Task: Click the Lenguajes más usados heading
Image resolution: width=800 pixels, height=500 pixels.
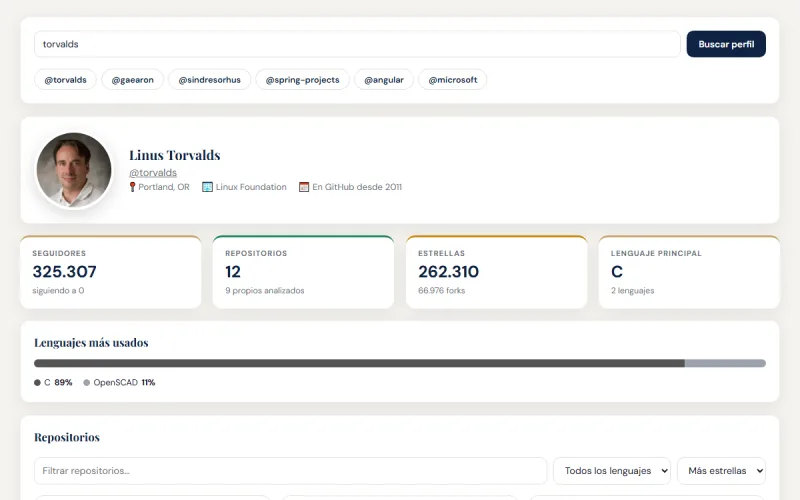Action: pyautogui.click(x=91, y=343)
